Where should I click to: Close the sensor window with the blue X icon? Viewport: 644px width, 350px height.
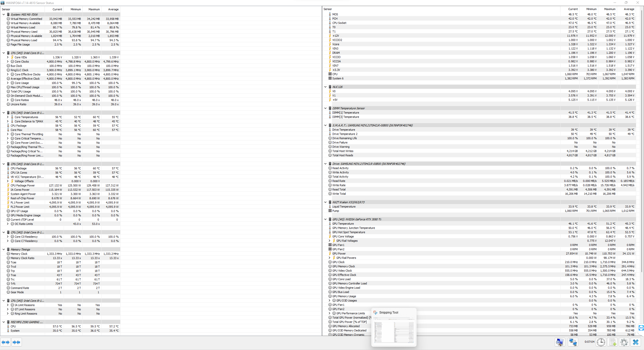point(636,342)
